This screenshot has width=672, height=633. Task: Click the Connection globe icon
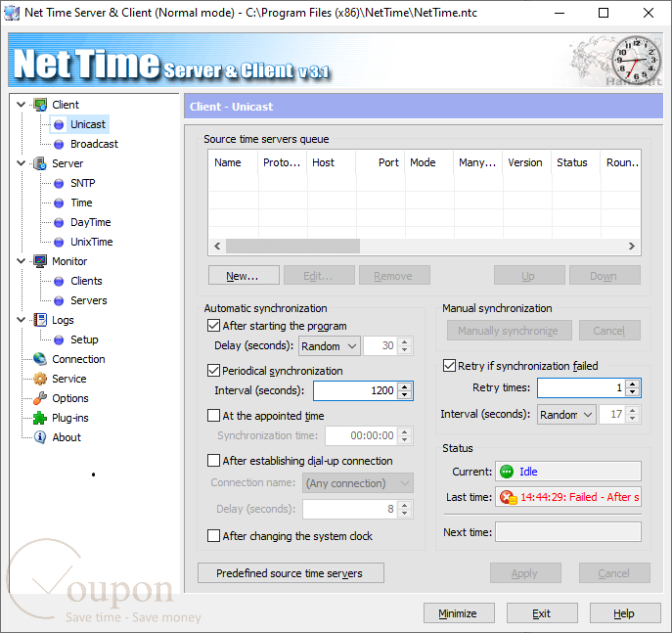(40, 359)
